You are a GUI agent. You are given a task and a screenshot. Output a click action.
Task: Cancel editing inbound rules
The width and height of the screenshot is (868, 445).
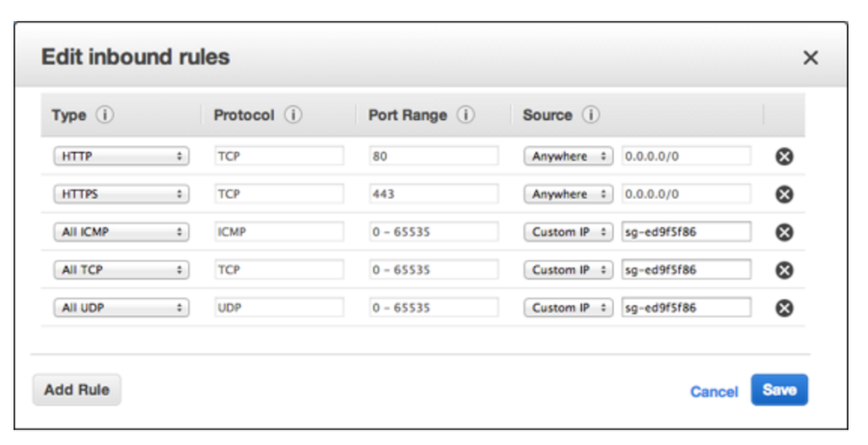713,392
